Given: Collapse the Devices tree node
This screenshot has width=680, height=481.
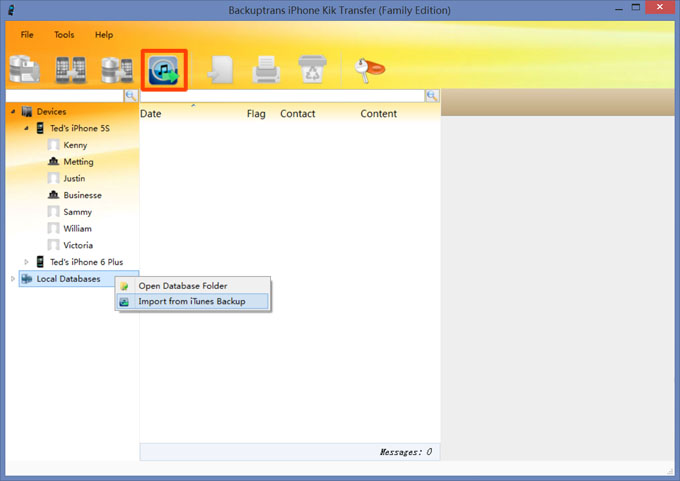Looking at the screenshot, I should click(13, 111).
